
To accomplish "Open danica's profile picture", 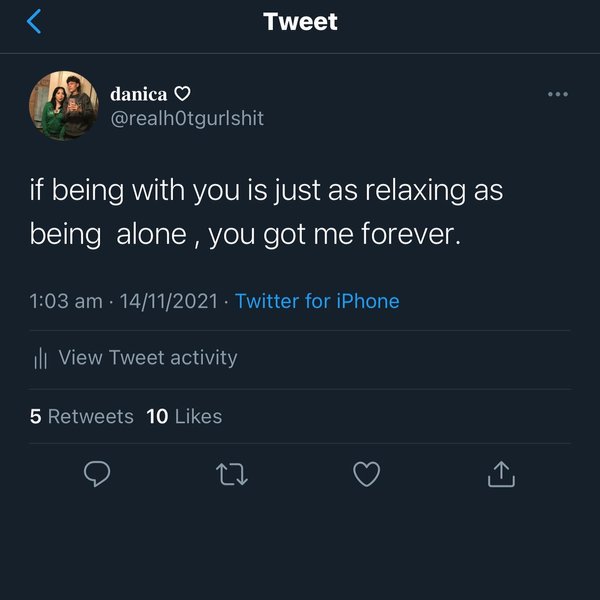I will [64, 105].
